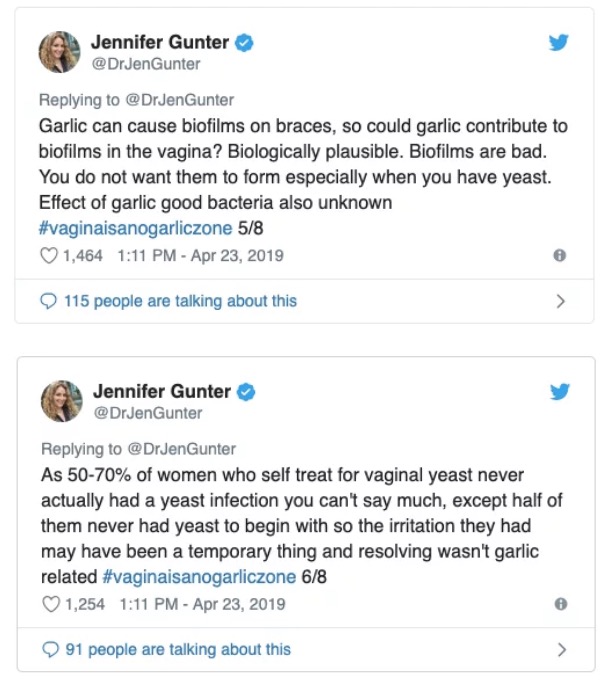The width and height of the screenshot is (605, 680).
Task: Click Jennifer Gunter name in second tweet
Action: point(161,391)
